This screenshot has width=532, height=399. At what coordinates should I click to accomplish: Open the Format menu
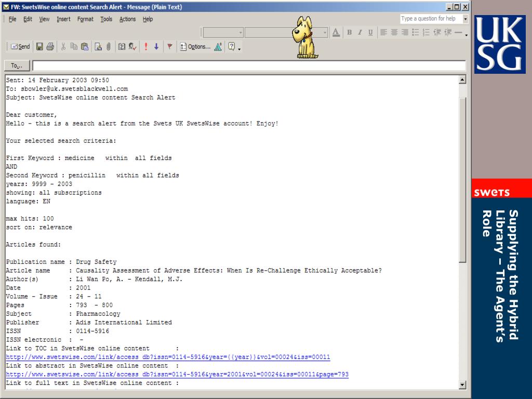(x=85, y=19)
